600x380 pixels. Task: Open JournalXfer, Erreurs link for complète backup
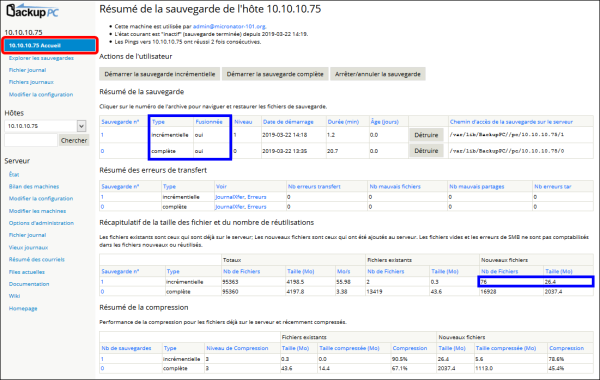(241, 207)
